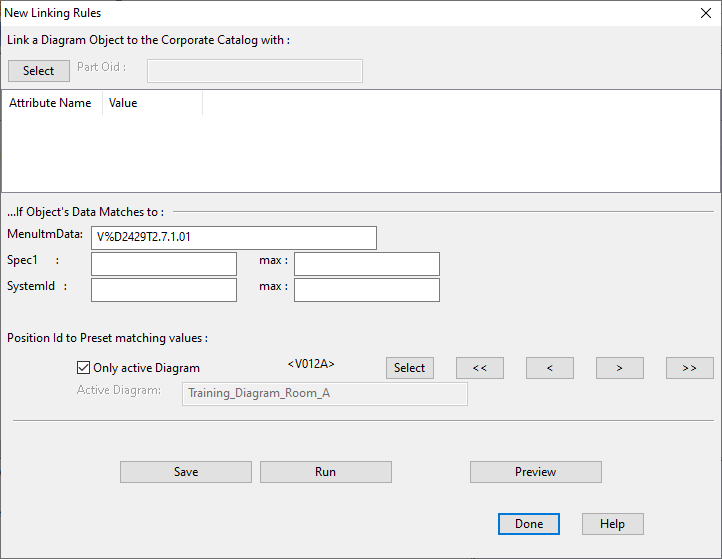Go to next position with > button

click(x=620, y=368)
